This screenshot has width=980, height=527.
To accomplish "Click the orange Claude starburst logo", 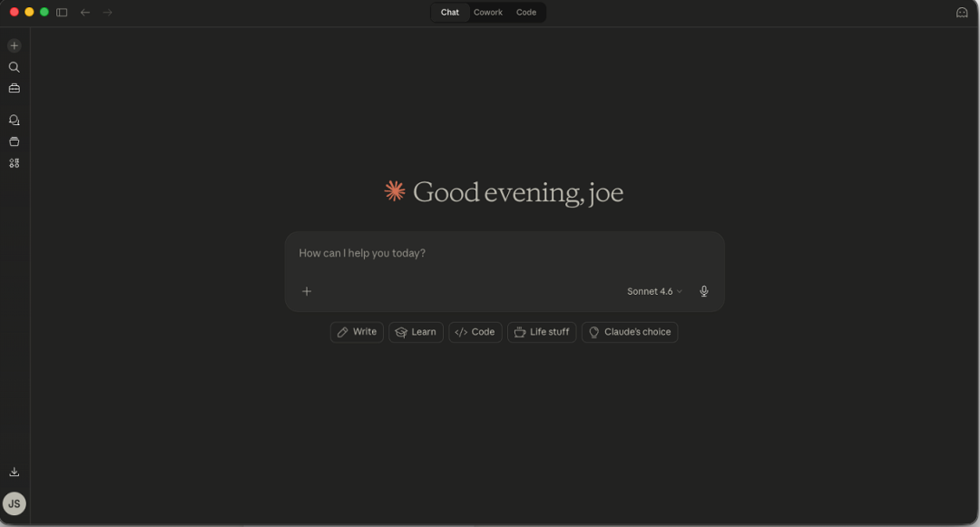I will coord(395,191).
